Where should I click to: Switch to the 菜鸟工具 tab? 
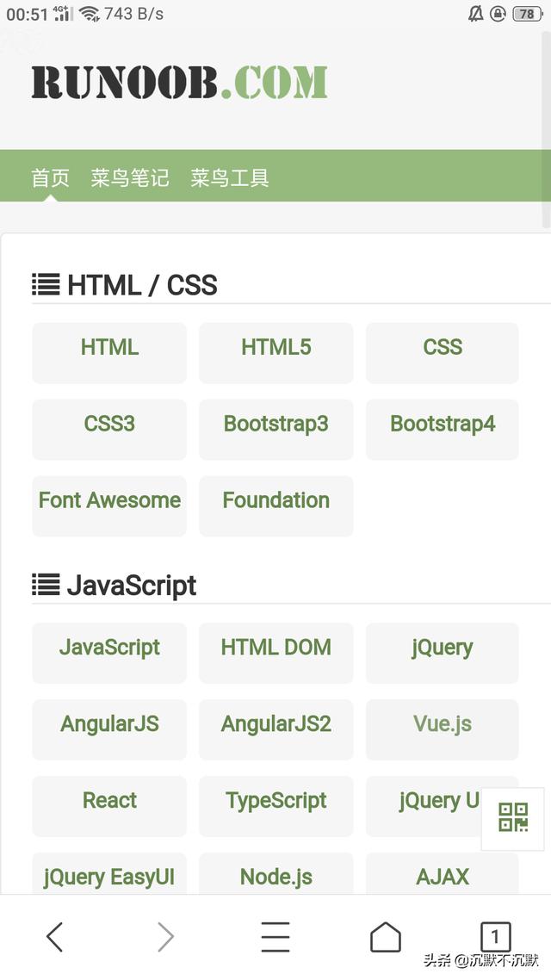pyautogui.click(x=230, y=178)
